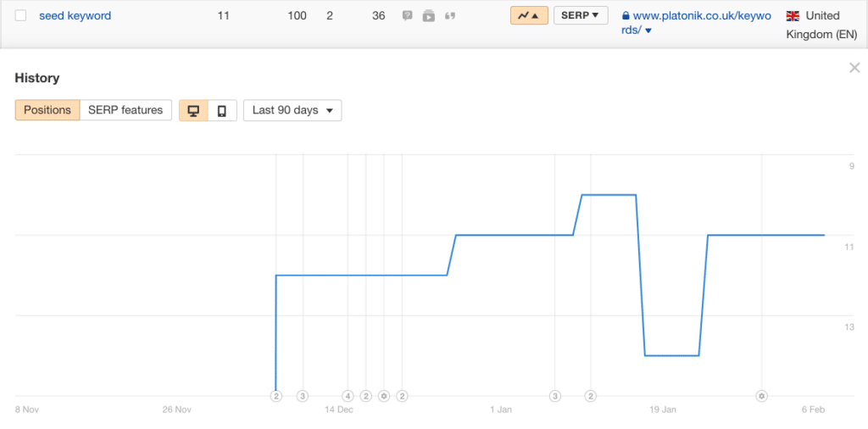Click the gear event marker before 6 Feb
Screen dimensions: 868x429
tap(761, 396)
